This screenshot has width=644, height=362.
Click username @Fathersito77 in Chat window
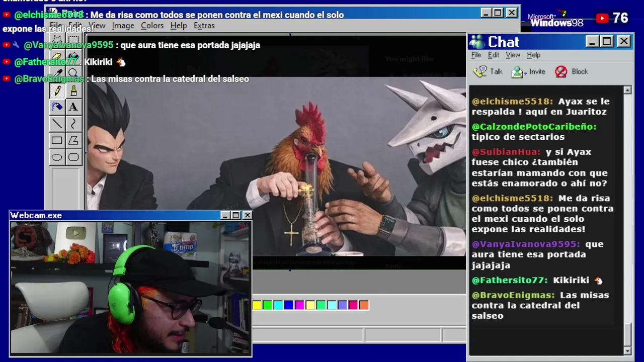[510, 281]
